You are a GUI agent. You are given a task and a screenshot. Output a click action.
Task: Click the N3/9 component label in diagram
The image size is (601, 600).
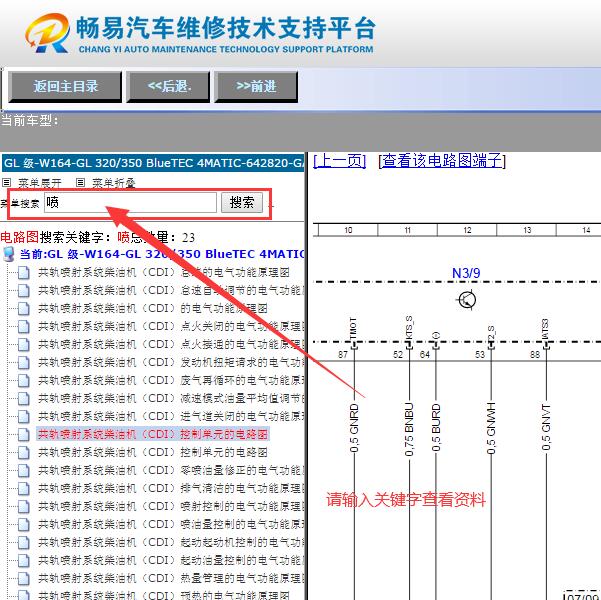click(x=466, y=273)
